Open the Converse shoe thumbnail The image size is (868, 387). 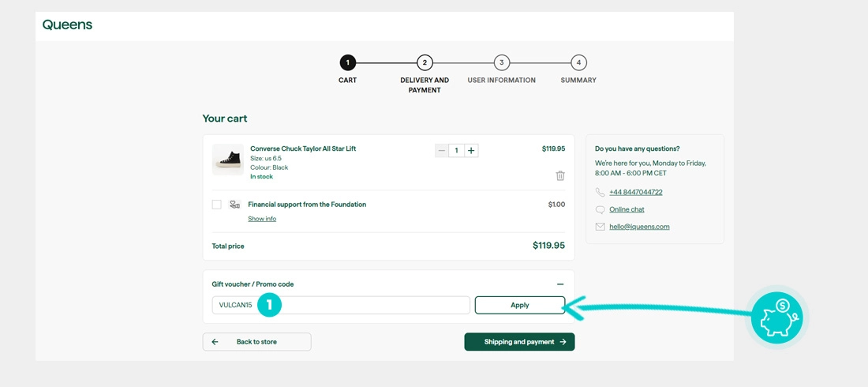tap(228, 160)
